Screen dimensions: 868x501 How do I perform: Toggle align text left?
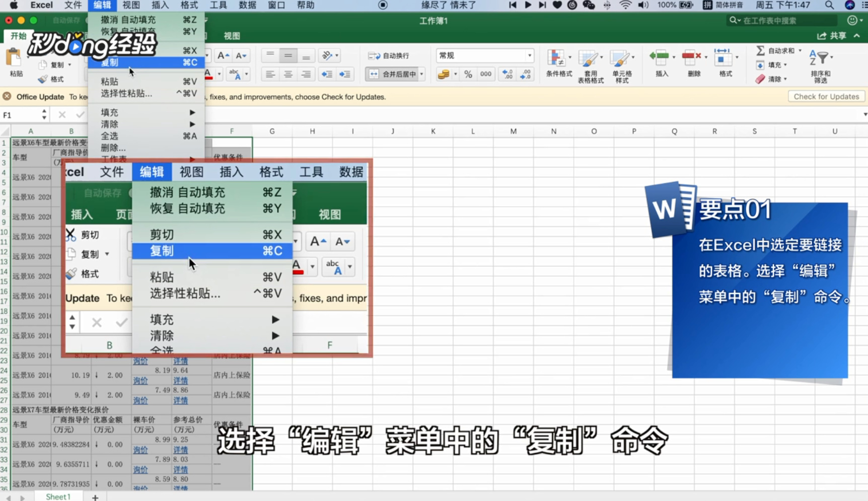coord(270,74)
